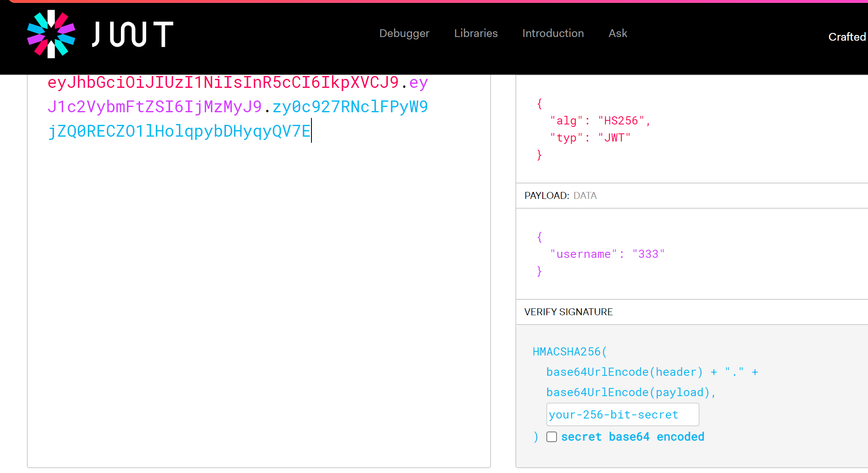The image size is (868, 473).
Task: Click the "typ": "JWT" line in the header JSON
Action: [x=590, y=138]
